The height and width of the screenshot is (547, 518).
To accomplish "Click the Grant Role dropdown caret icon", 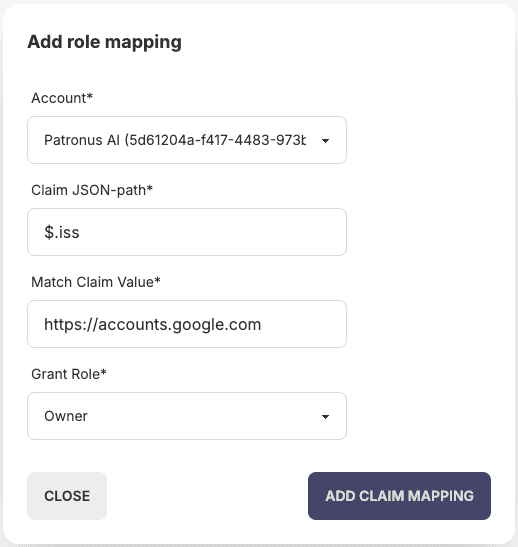I will [325, 417].
